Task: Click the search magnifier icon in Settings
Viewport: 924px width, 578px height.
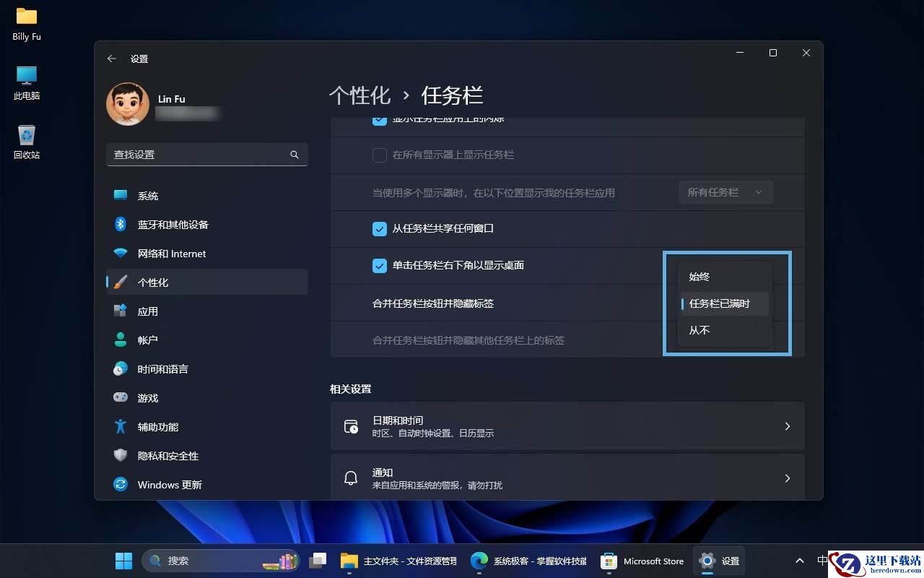Action: (295, 155)
